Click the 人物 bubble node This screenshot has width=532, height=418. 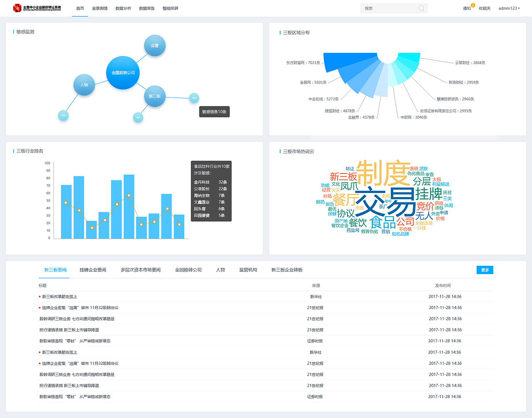point(84,85)
